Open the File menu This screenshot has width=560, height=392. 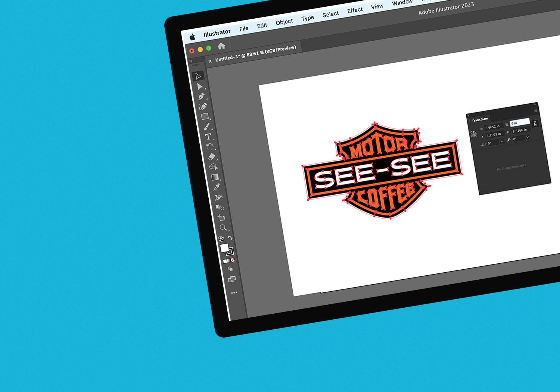pos(244,28)
